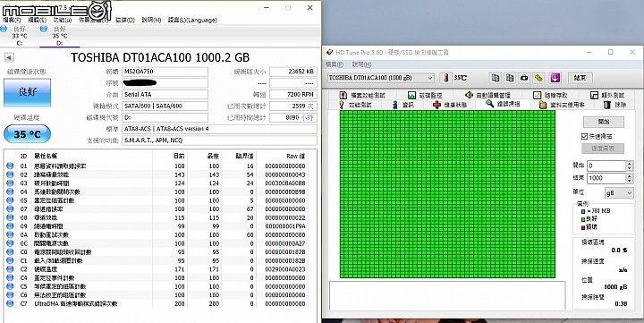Viewport: 644px width, 323px height.
Task: Open the Random Access tab
Action: (x=550, y=95)
